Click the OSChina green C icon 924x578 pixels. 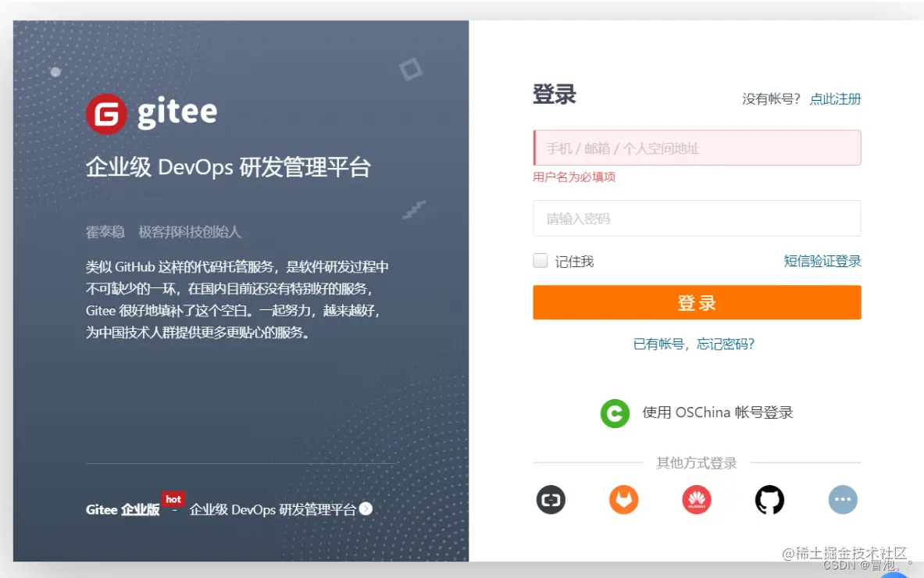click(x=615, y=413)
